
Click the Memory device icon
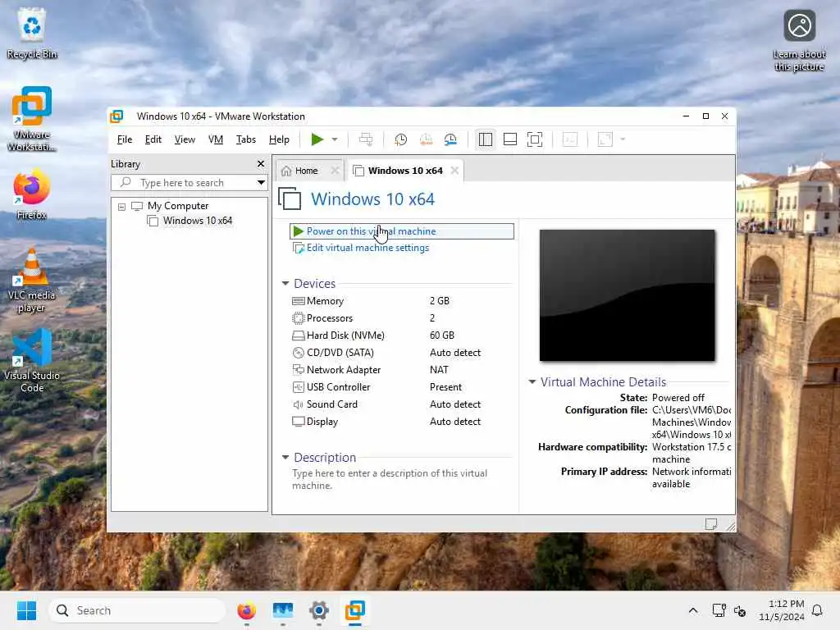299,301
